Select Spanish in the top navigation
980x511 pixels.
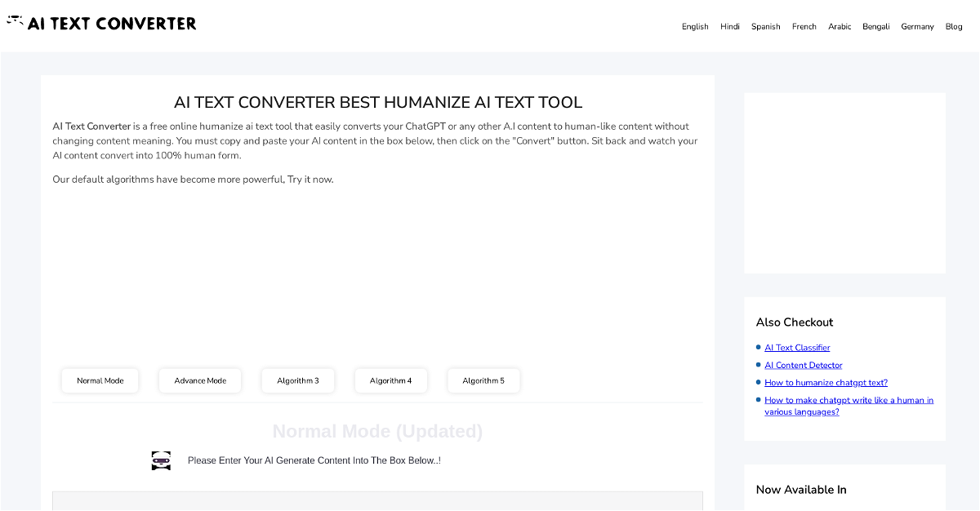click(765, 27)
